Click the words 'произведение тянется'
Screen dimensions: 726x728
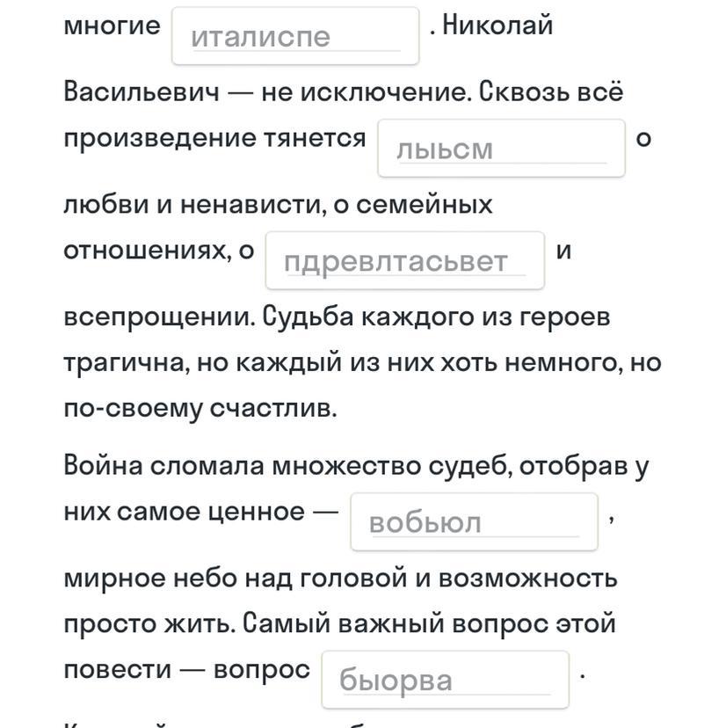point(215,138)
